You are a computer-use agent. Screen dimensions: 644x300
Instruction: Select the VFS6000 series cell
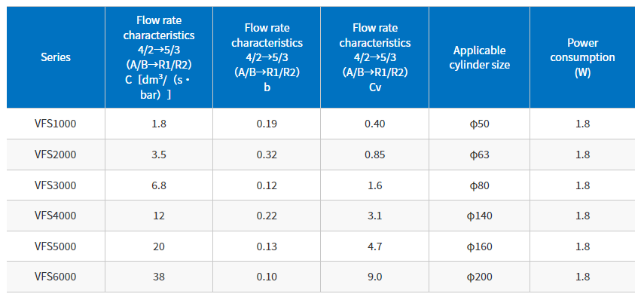point(56,277)
